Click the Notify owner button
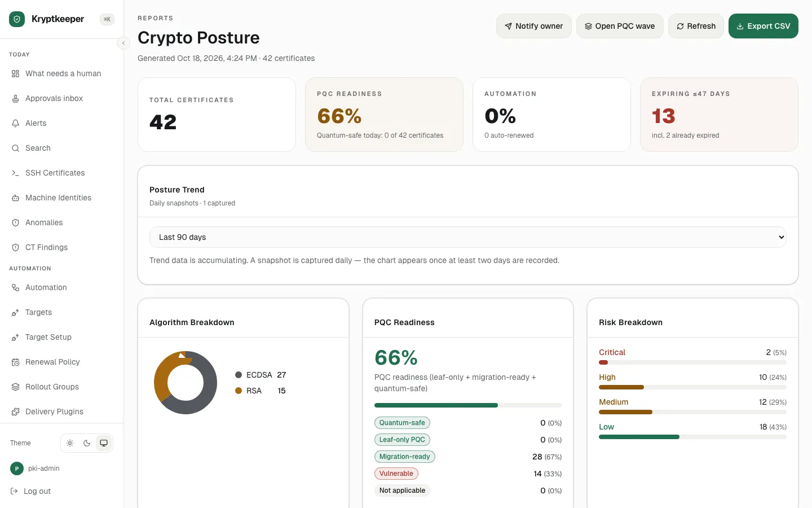812x508 pixels. pos(534,26)
